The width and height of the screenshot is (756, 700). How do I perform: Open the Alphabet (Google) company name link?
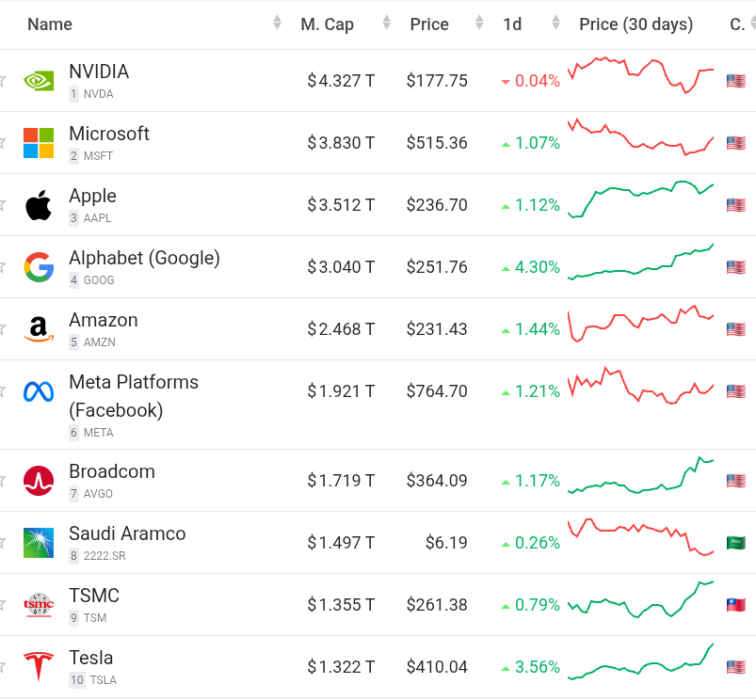click(x=144, y=258)
